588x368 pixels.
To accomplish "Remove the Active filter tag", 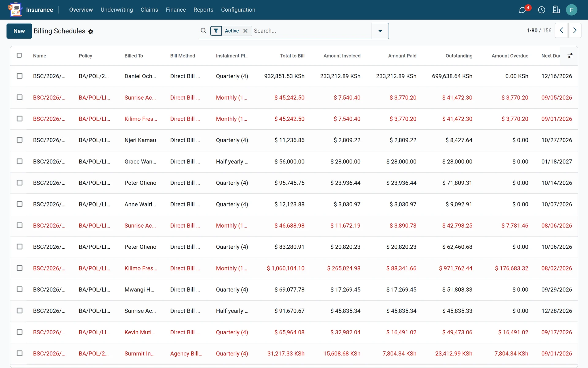I will (245, 31).
